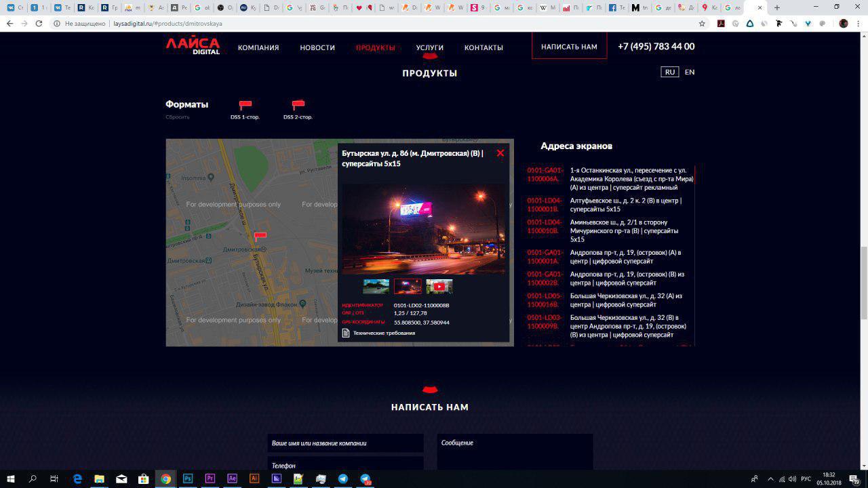Click the Сообщение text area
The width and height of the screenshot is (868, 488).
[x=515, y=452]
